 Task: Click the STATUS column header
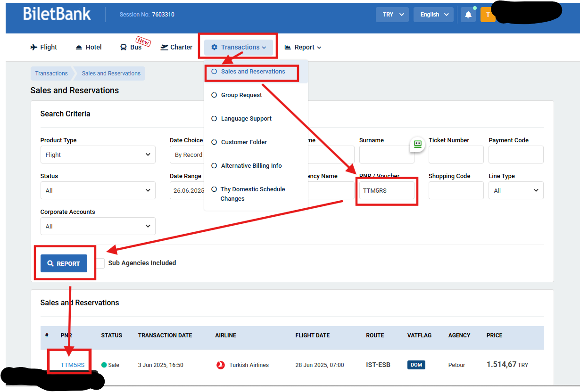(x=111, y=335)
